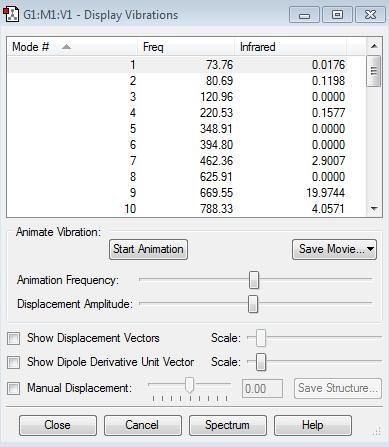Viewport: 389px width, 447px height.
Task: Click infrared intensity value 0.1577
Action: point(328,113)
